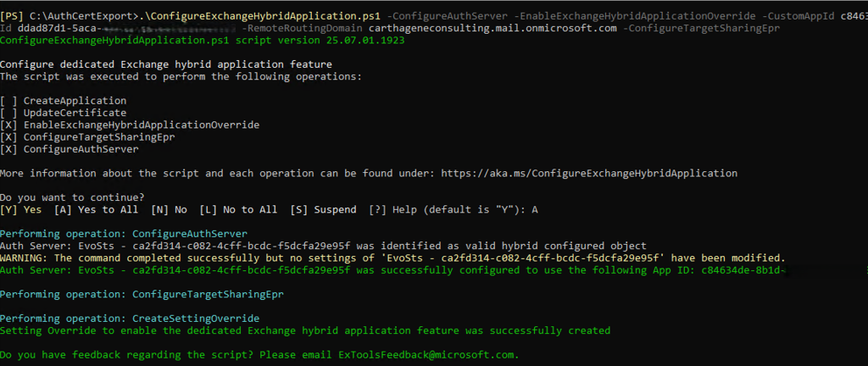Screen dimensions: 868x366
Task: Click the -RemoteRoutingDomain parameter in the command
Action: (298, 28)
